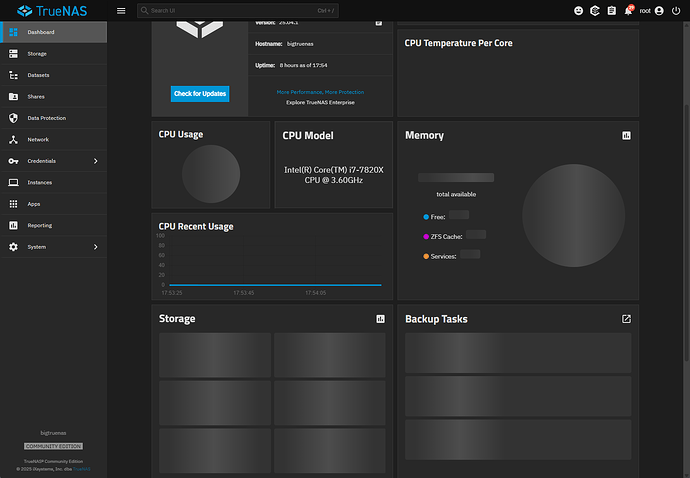Click the power button icon
690x478 pixels.
[676, 11]
